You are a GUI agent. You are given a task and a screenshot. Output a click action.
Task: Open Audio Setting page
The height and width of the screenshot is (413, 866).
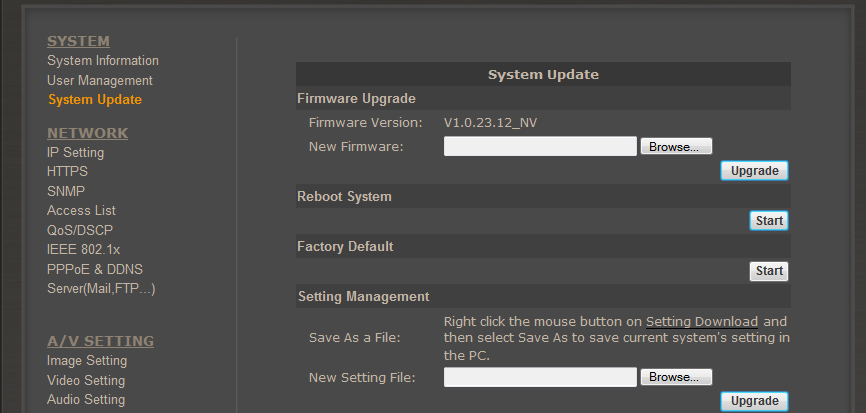[x=86, y=400]
